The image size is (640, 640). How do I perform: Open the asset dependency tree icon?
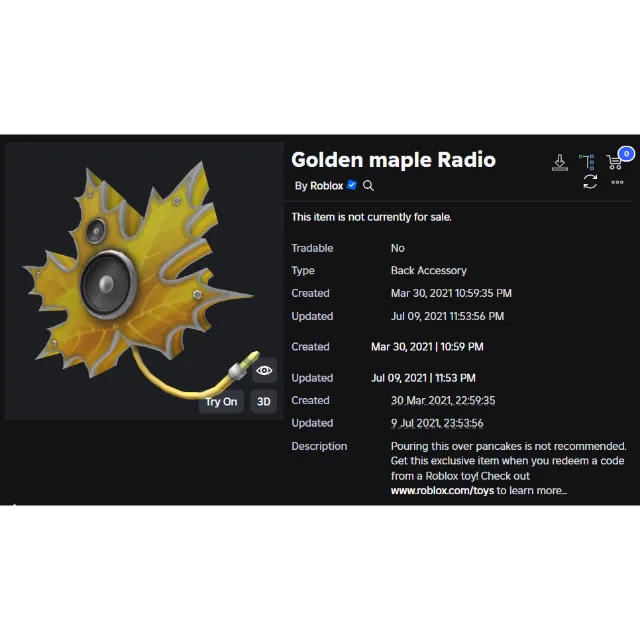tap(587, 162)
